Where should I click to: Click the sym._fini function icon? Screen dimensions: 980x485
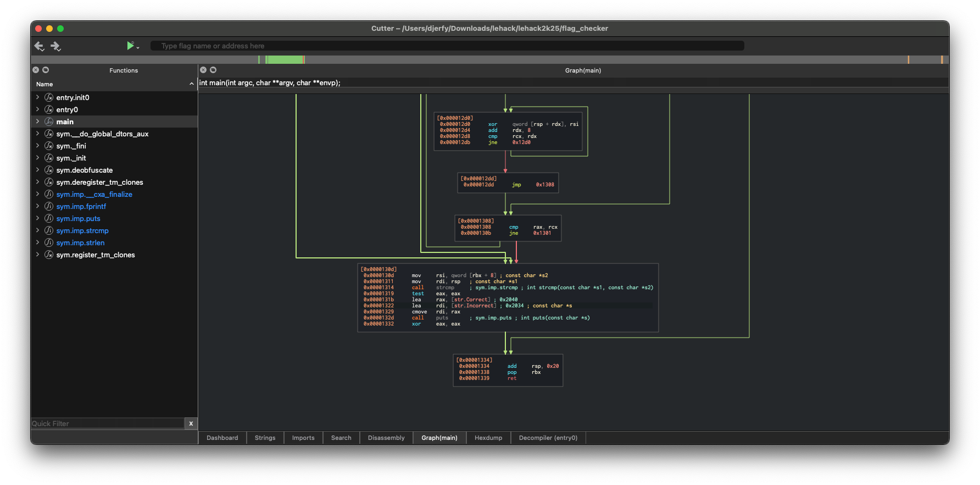49,146
